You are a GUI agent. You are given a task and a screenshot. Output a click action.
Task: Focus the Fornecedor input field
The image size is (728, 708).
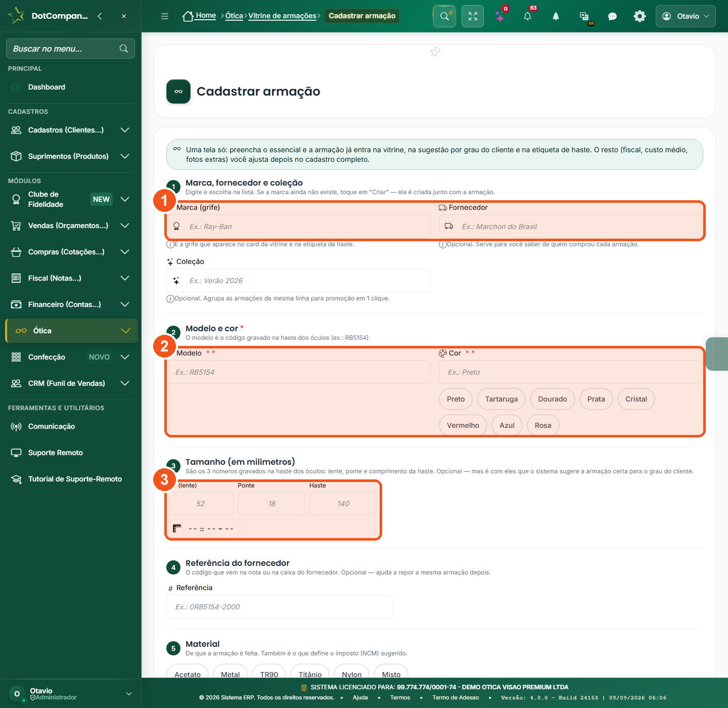[571, 227]
